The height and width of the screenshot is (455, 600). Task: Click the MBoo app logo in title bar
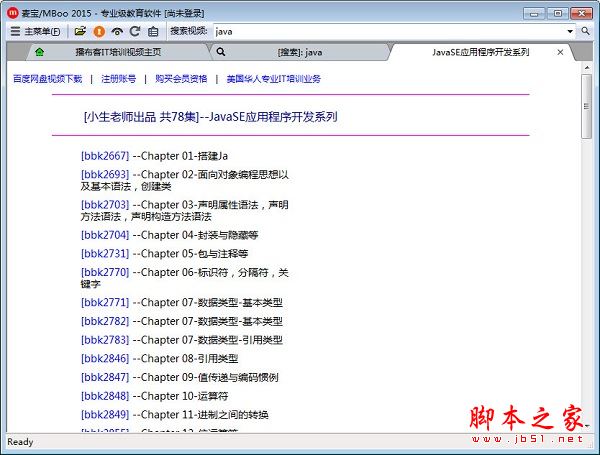pyautogui.click(x=12, y=13)
